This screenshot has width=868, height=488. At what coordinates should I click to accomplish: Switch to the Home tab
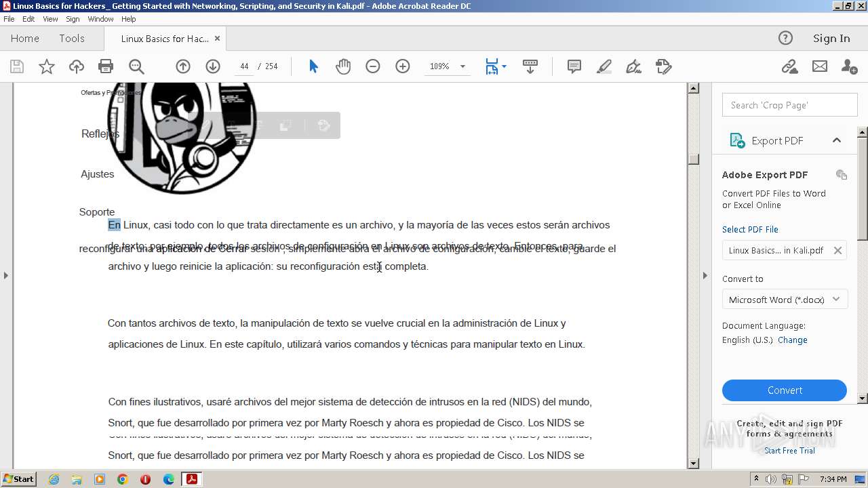tap(25, 38)
